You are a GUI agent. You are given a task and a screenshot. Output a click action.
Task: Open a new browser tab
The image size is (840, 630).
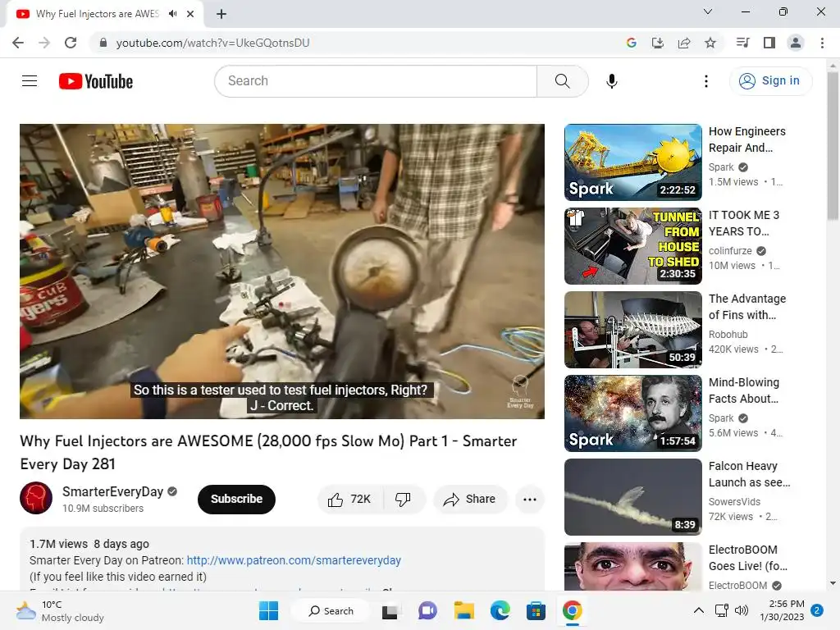coord(221,14)
